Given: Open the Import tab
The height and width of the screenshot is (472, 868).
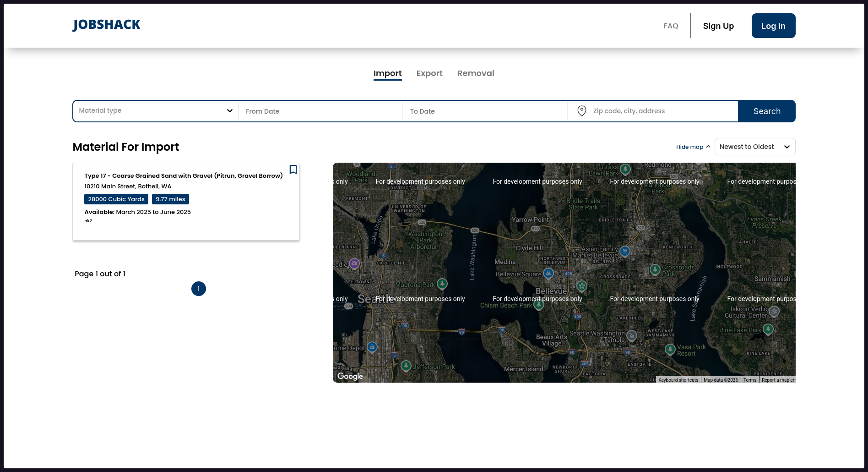Looking at the screenshot, I should tap(387, 73).
